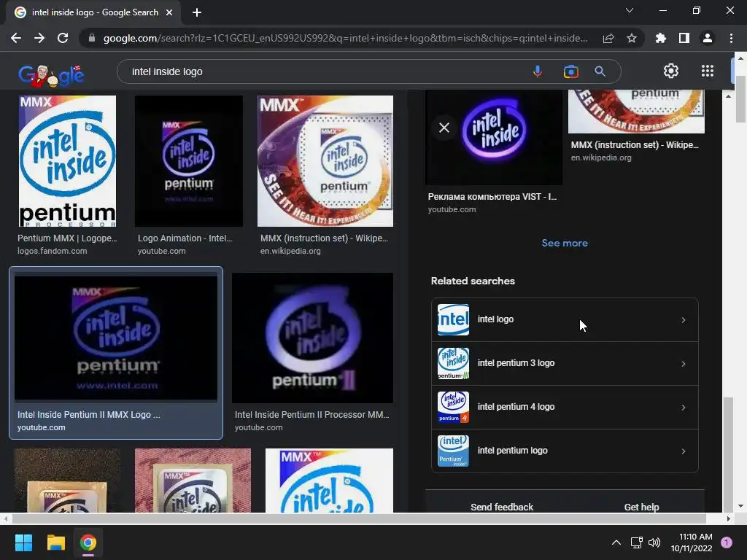This screenshot has width=747, height=560.
Task: Start voice search with microphone
Action: coord(538,71)
